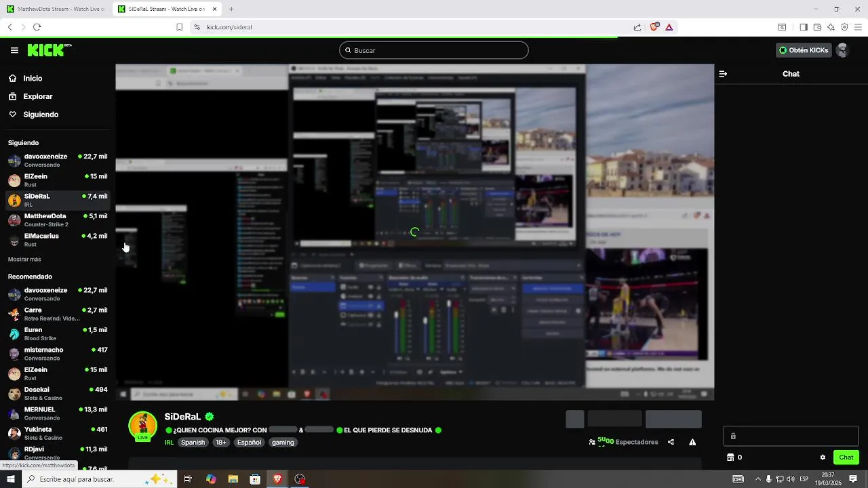Go to the Kick logo homepage
Viewport: 868px width, 488px height.
click(49, 50)
